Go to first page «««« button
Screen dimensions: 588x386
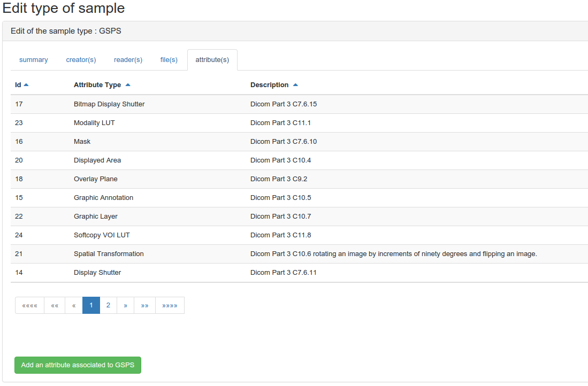pyautogui.click(x=29, y=305)
